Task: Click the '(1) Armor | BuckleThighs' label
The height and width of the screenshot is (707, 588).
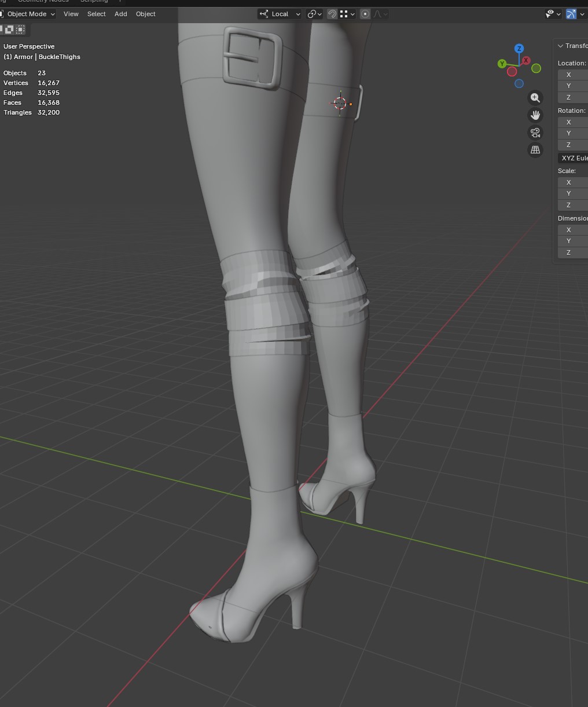Action: (x=42, y=57)
